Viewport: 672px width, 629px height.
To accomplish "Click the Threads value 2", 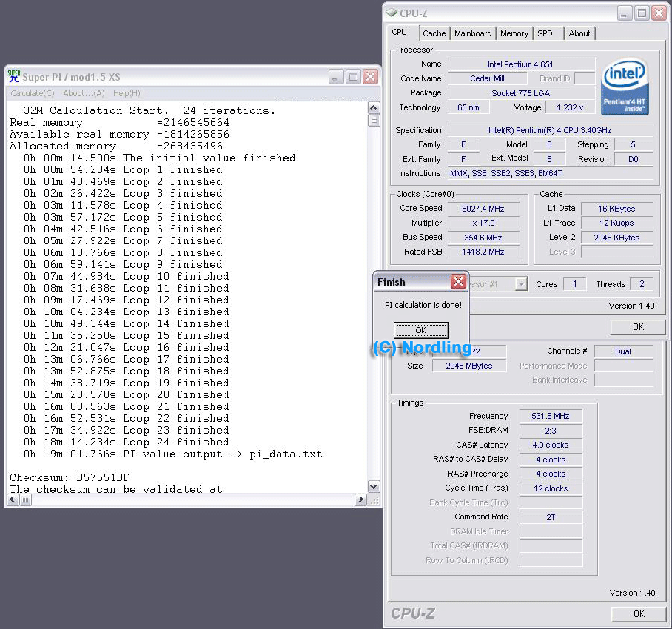I will click(x=642, y=283).
